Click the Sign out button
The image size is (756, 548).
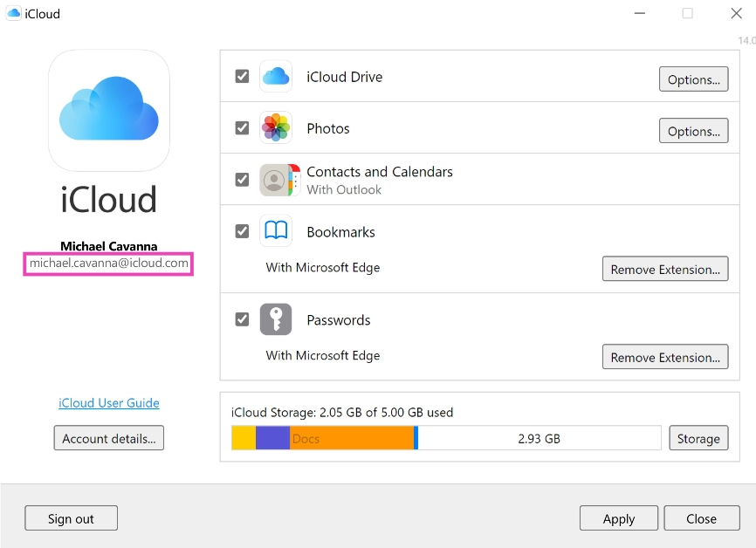(71, 518)
